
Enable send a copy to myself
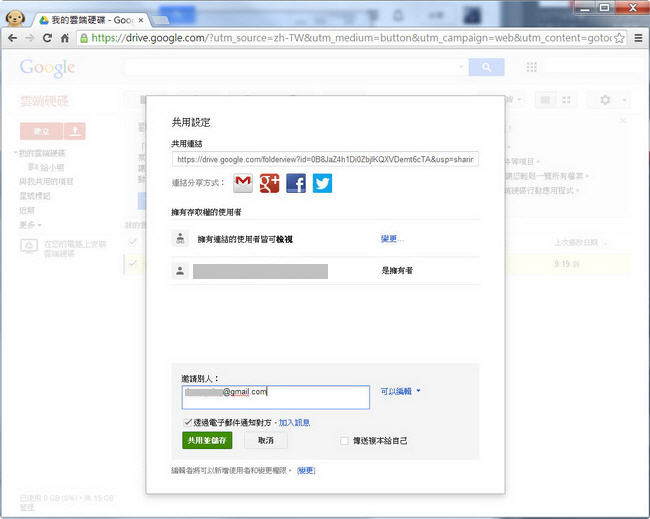point(344,441)
